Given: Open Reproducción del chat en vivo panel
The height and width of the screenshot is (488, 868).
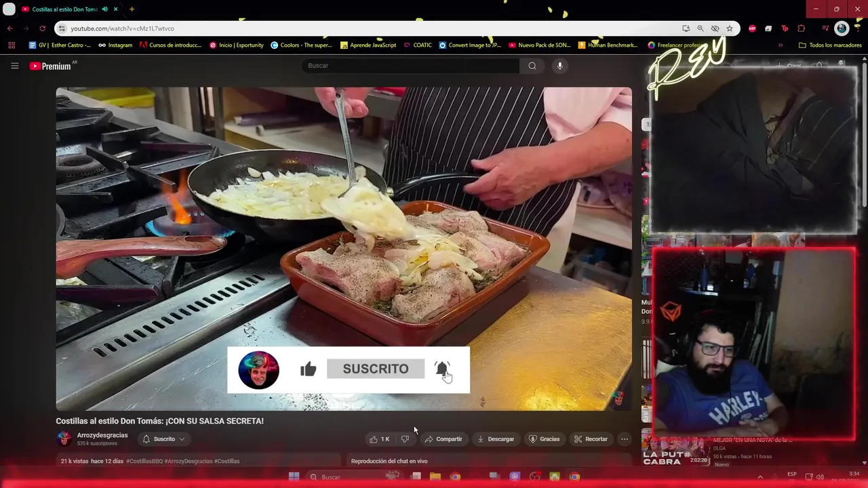Looking at the screenshot, I should [389, 461].
